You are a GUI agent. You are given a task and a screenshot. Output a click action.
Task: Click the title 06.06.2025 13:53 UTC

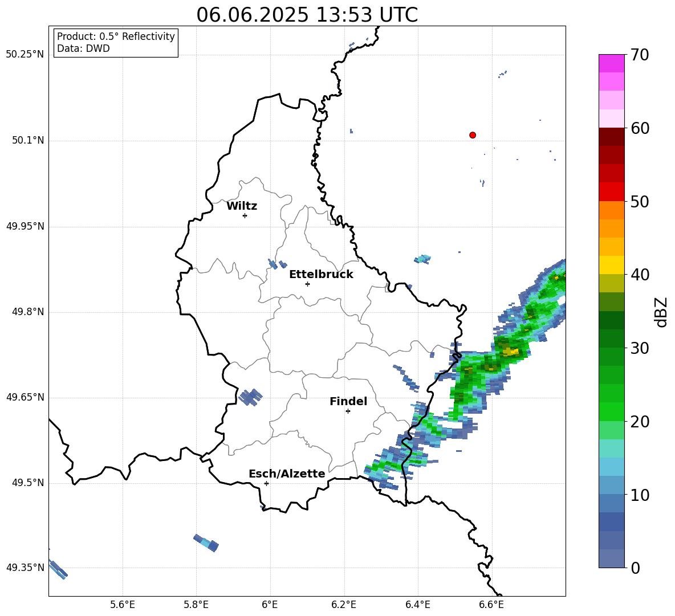(307, 15)
